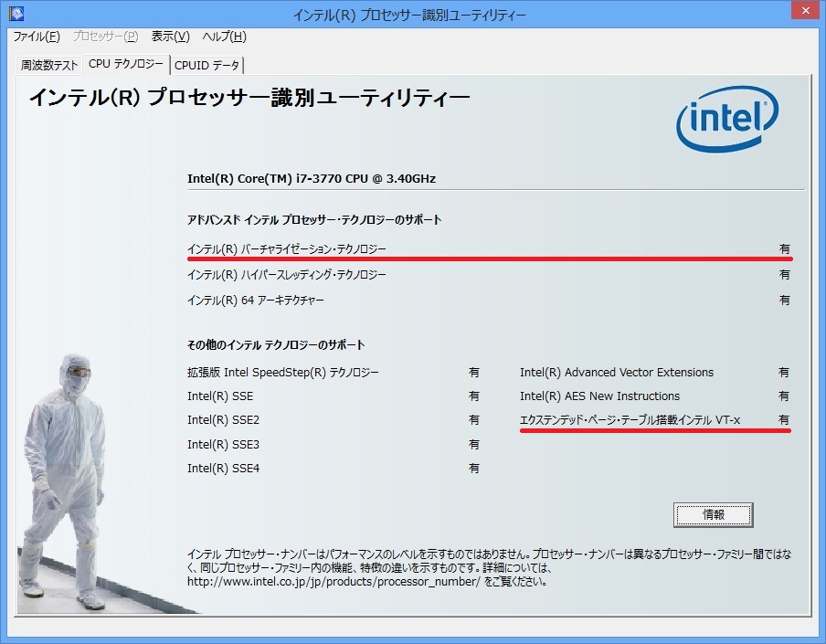
Task: Click the エクステンデッド・ページ・テーブル搭載インテル VT-x entry
Action: 630,420
